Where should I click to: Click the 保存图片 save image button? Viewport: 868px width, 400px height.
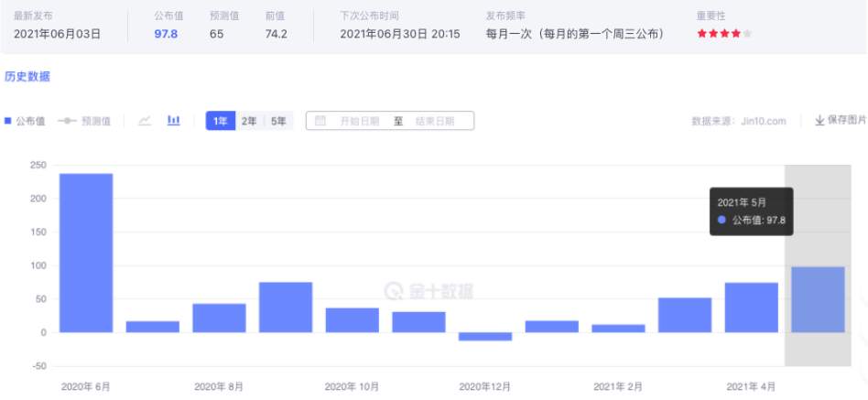841,121
